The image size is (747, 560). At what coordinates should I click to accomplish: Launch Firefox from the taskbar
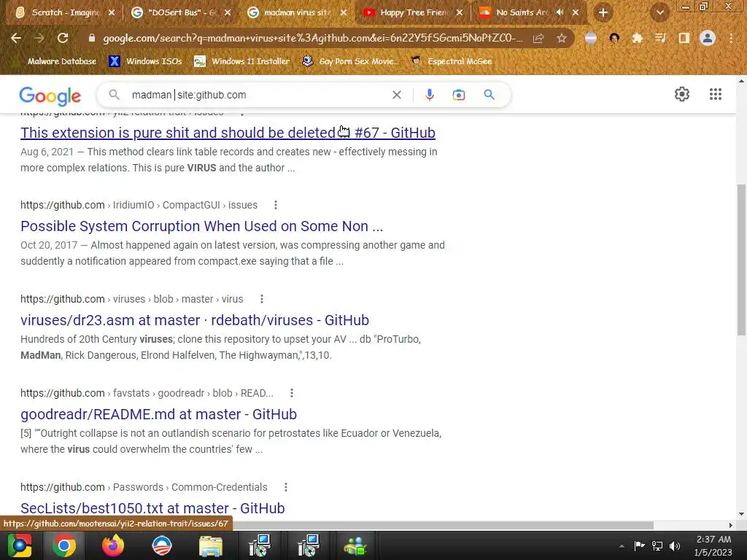[x=113, y=545]
